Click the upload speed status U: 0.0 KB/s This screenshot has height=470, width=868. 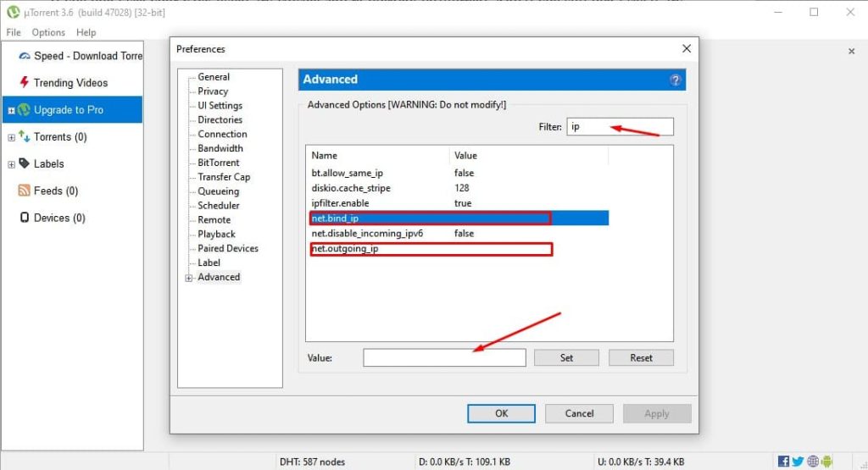coord(641,462)
